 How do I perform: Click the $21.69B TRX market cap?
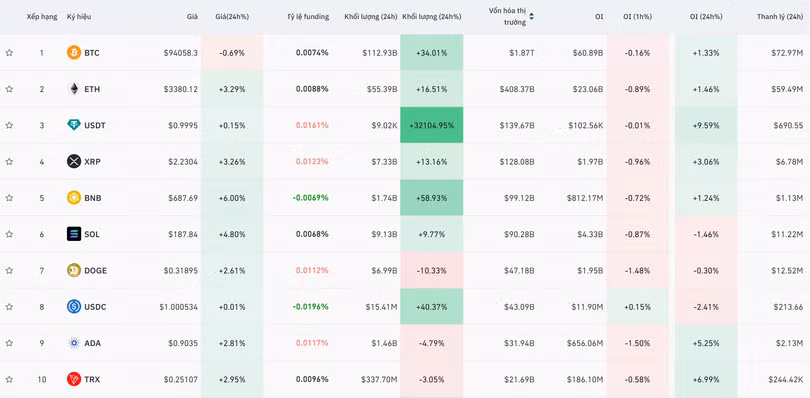(519, 379)
